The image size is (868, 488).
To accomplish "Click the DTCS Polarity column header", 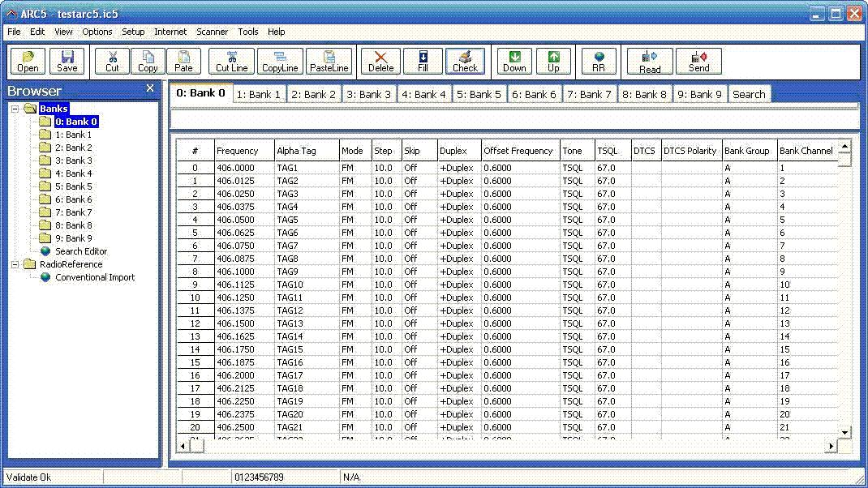I will pos(691,151).
